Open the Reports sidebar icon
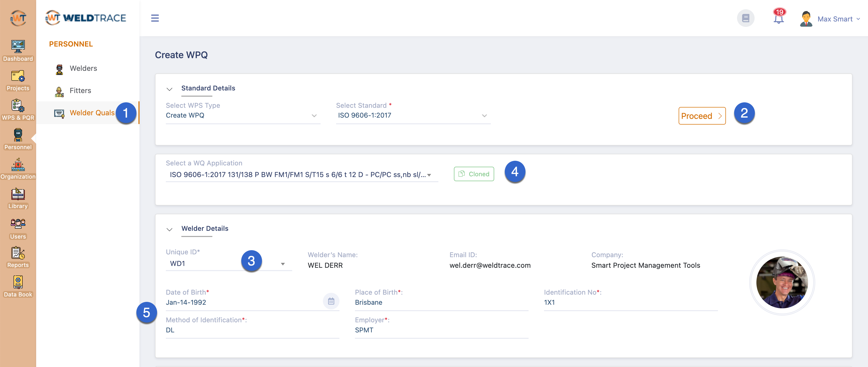The height and width of the screenshot is (367, 868). point(18,257)
